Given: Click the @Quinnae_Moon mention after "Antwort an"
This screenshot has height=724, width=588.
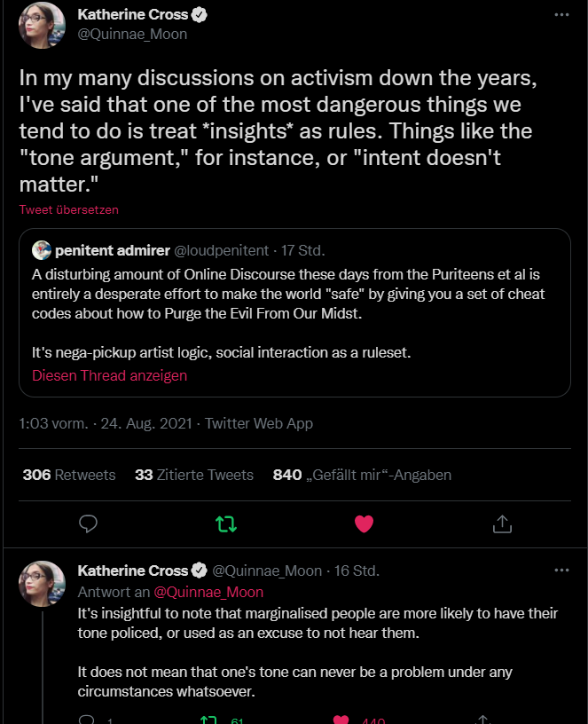Looking at the screenshot, I should pyautogui.click(x=208, y=592).
